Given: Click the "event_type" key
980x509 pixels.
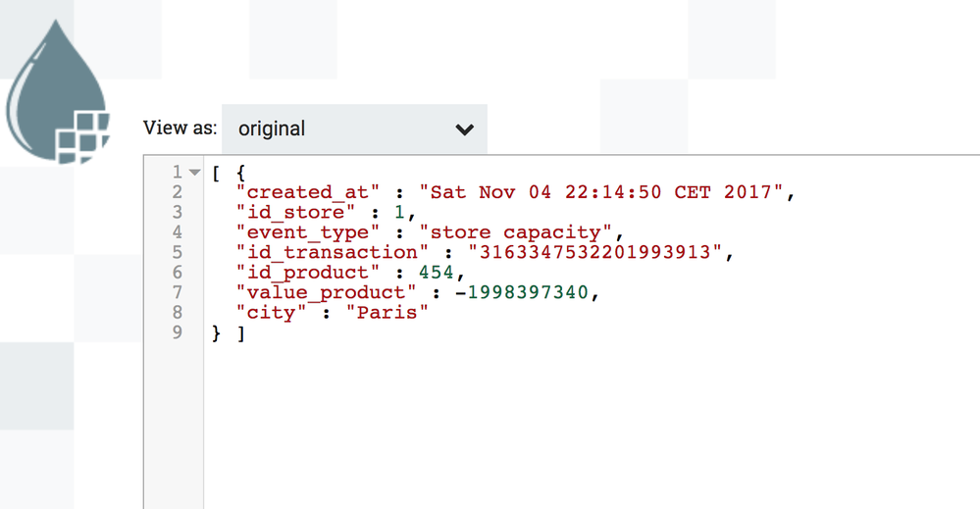Looking at the screenshot, I should [x=308, y=232].
